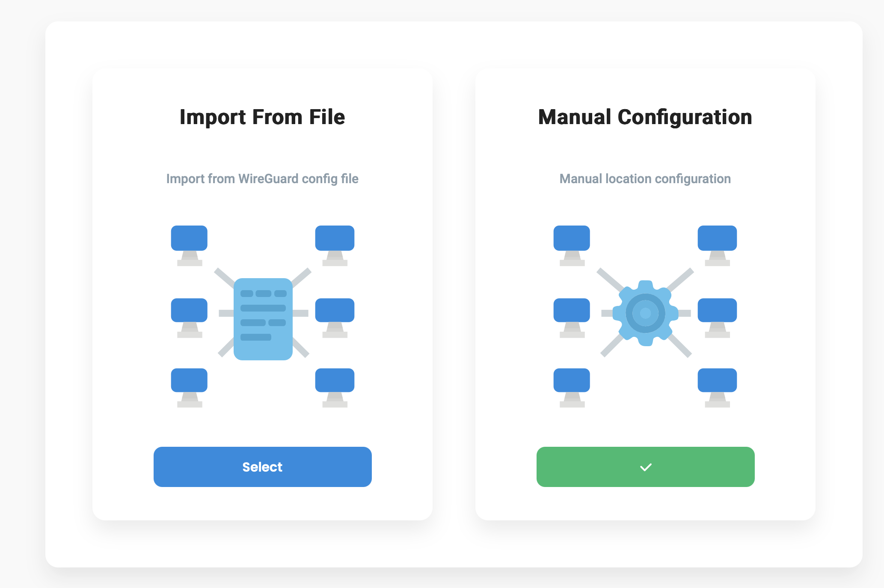Click top-right monitor icon in Manual Configuration card

coord(717,244)
